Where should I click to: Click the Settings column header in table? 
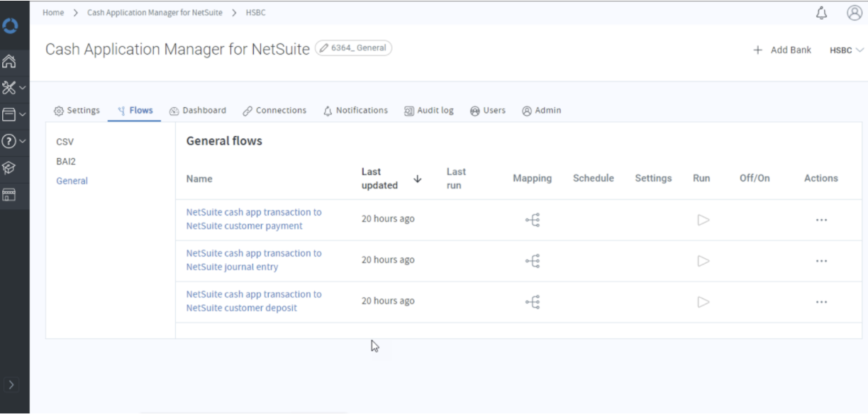pos(653,179)
